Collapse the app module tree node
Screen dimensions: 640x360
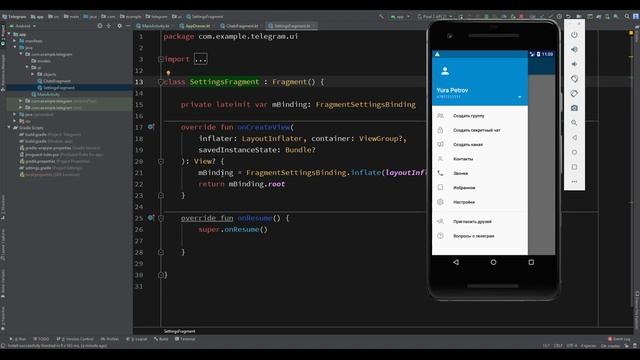click(9, 34)
